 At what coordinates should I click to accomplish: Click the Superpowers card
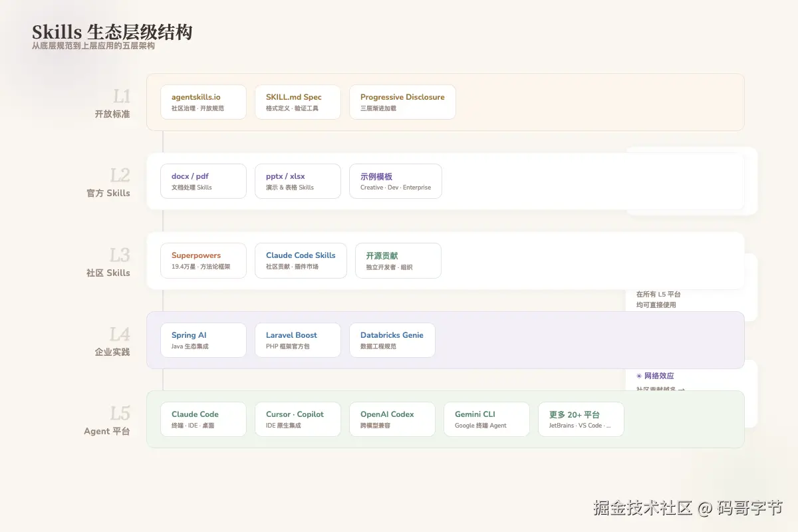pos(203,261)
